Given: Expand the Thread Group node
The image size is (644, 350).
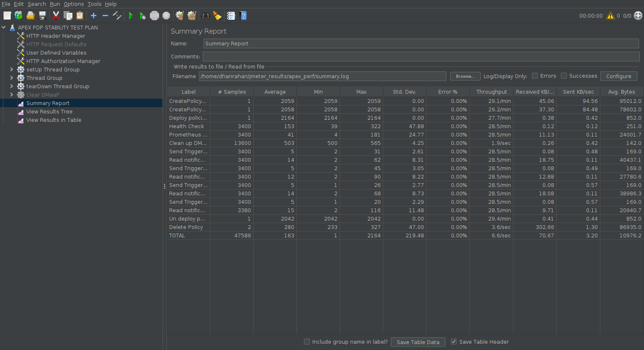Looking at the screenshot, I should [12, 78].
